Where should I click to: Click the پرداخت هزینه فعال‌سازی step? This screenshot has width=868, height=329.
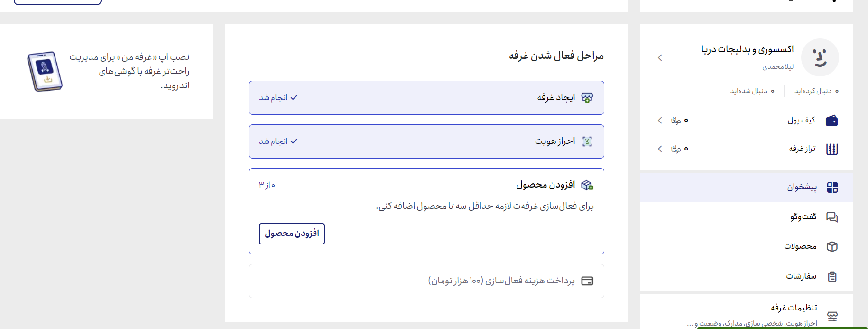click(426, 281)
